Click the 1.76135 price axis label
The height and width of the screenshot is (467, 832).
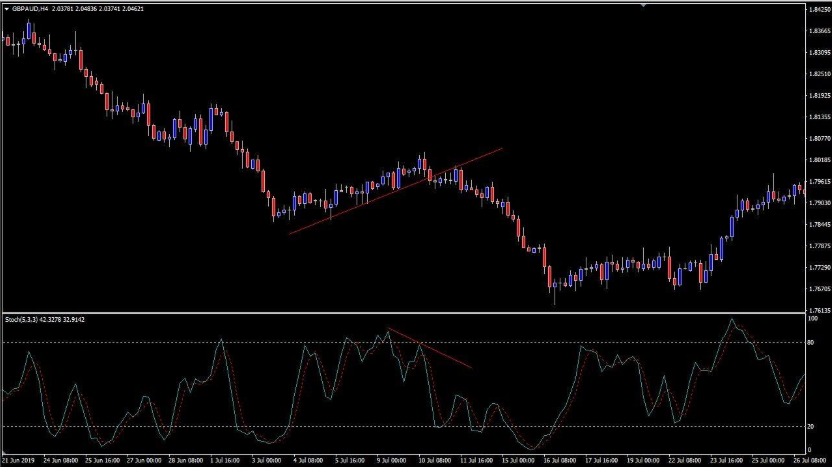click(x=819, y=310)
